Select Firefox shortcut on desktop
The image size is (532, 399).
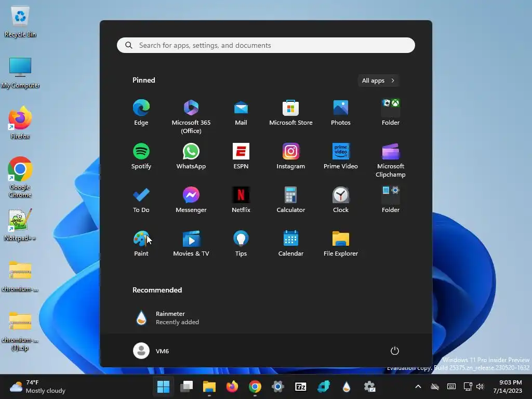tap(20, 123)
